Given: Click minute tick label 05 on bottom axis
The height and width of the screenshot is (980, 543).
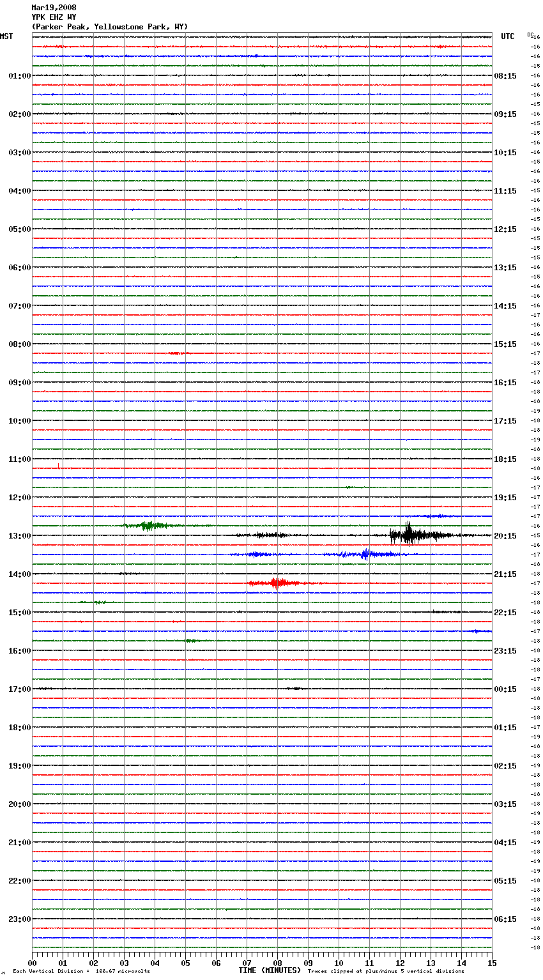Looking at the screenshot, I should tap(185, 963).
